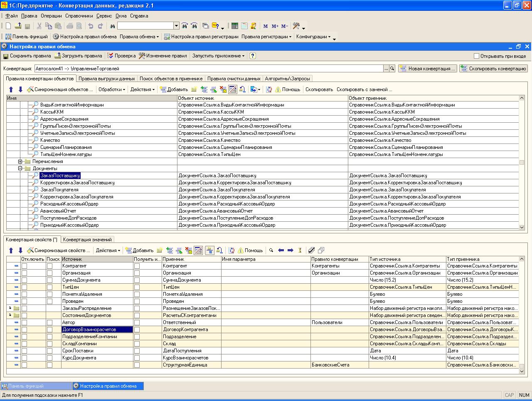Click the lower table scroll-down arrow

(x=522, y=371)
